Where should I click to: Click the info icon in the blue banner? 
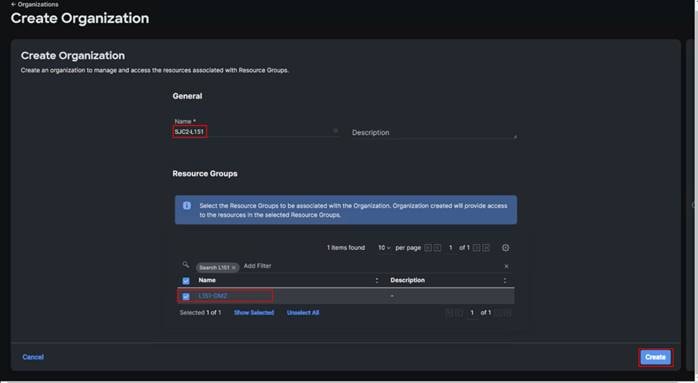point(187,206)
